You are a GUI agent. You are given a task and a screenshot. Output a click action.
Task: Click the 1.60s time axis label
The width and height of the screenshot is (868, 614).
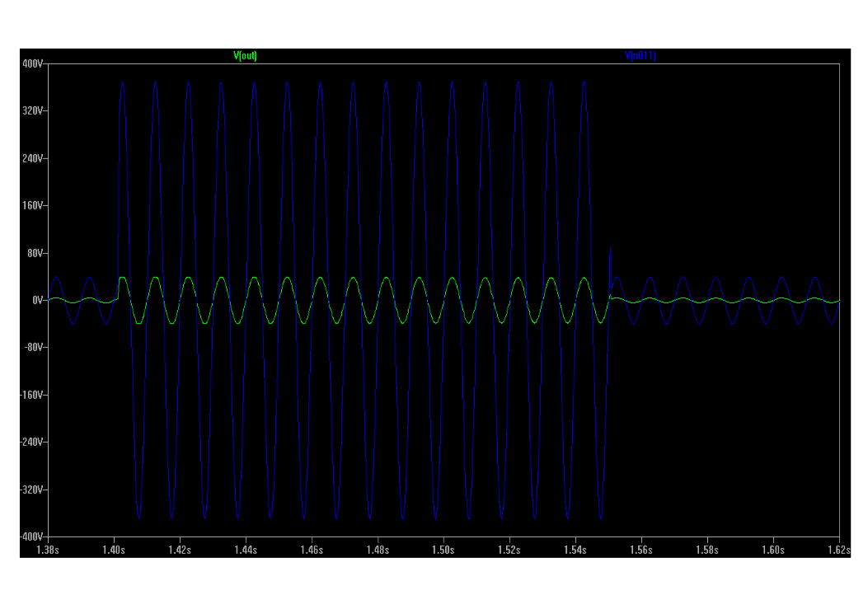(772, 550)
